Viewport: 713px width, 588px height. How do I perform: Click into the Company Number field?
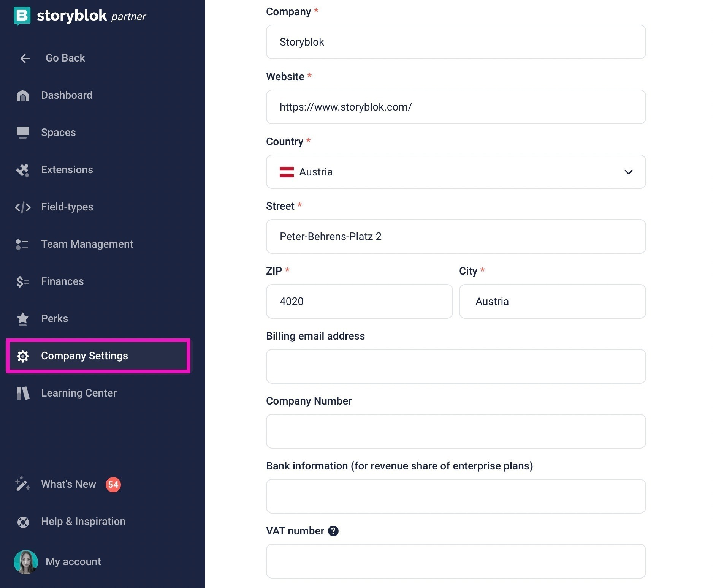(x=456, y=432)
